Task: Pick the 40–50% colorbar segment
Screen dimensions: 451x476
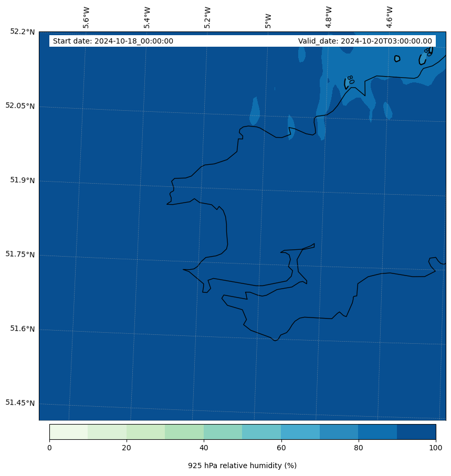Action: pos(223,431)
